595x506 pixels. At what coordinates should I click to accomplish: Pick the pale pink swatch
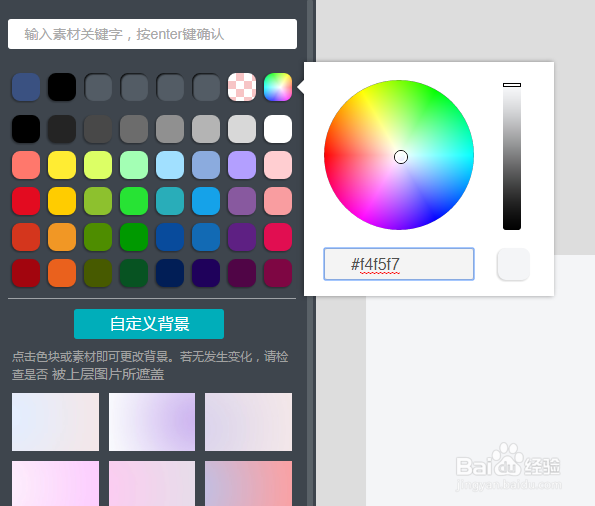click(278, 165)
